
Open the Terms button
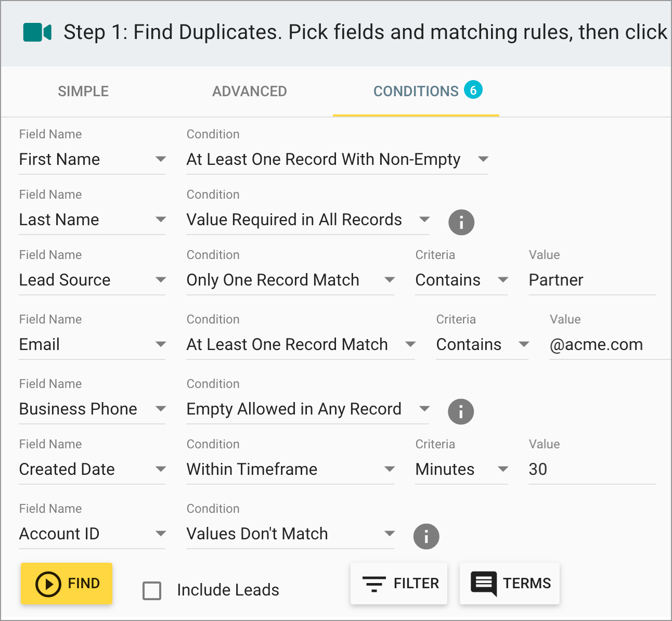(x=510, y=584)
